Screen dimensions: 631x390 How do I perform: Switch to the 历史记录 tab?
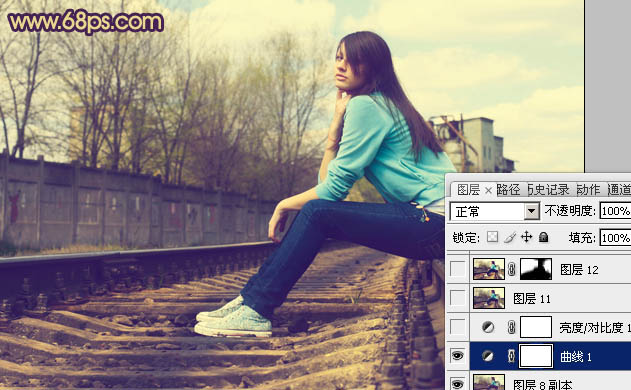(549, 190)
